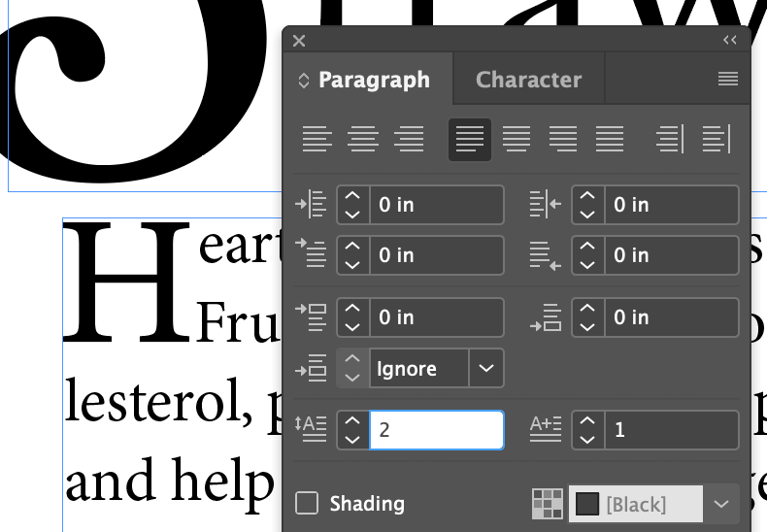Select Align Right alignment
767x532 pixels.
(x=409, y=139)
